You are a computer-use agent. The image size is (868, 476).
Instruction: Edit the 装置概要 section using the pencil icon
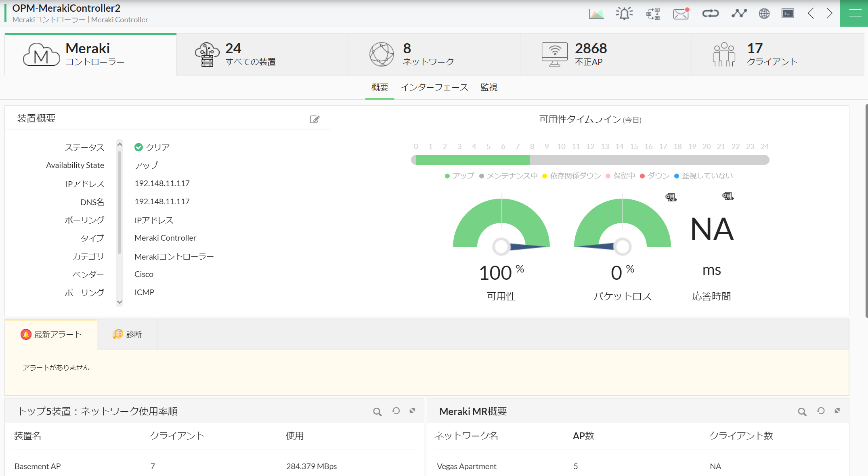(x=315, y=119)
